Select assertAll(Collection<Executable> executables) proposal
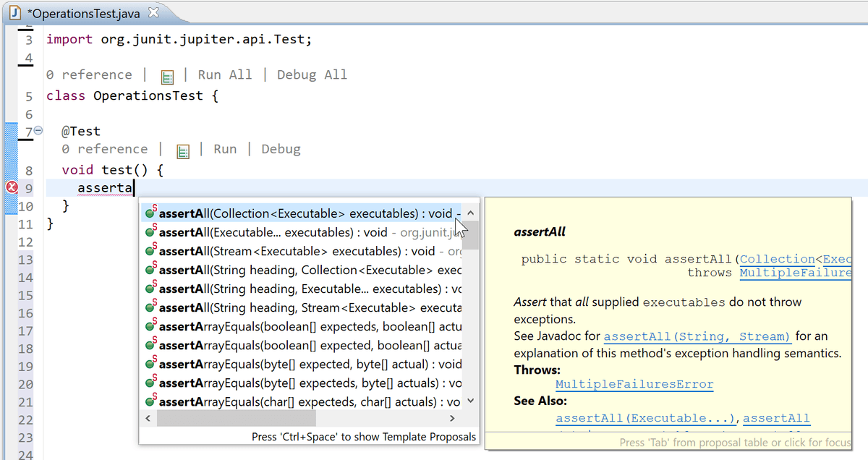868x460 pixels. coord(302,213)
